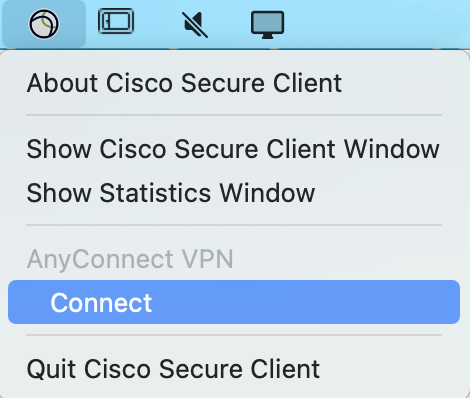The image size is (470, 398).
Task: View version info via the About menu item
Action: (184, 83)
